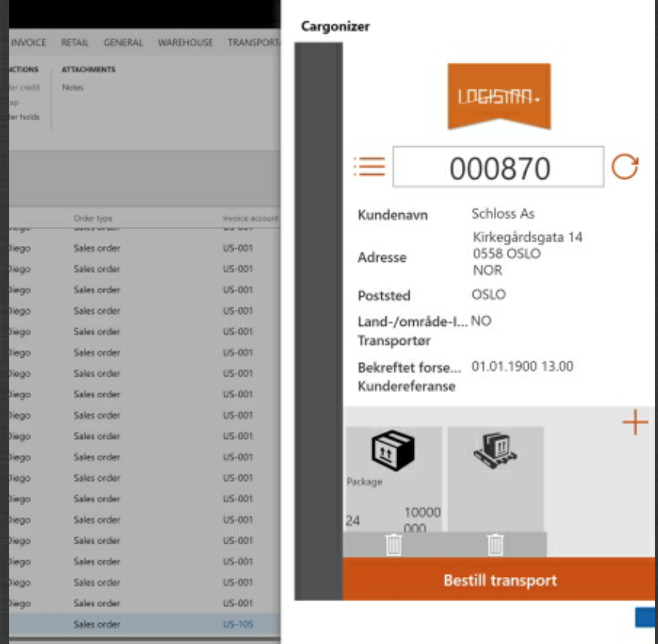Delete the pallet item using trash icon
The image size is (658, 644).
[496, 544]
